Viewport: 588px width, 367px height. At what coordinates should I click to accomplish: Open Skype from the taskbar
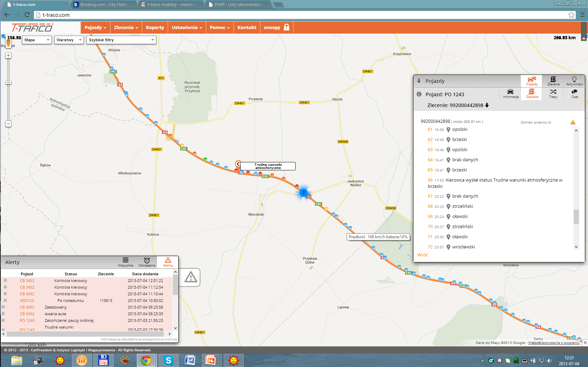(x=169, y=360)
